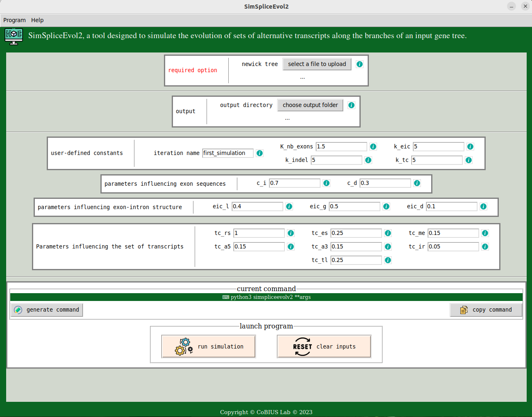This screenshot has height=417, width=532.
Task: Minimize the SimSpliceEvol2 window
Action: pyautogui.click(x=511, y=6)
